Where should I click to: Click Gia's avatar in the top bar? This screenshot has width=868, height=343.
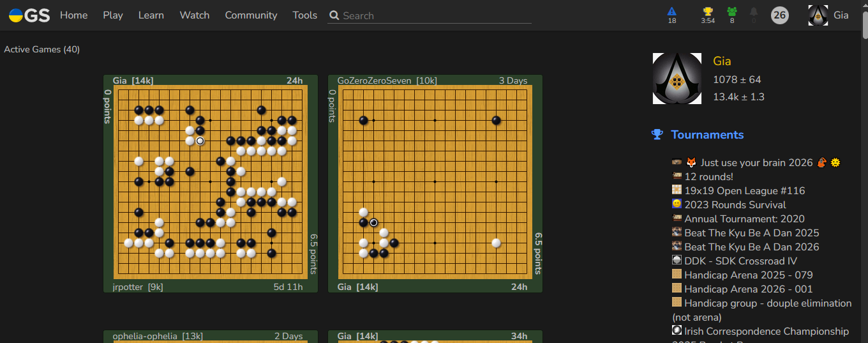pyautogui.click(x=818, y=15)
